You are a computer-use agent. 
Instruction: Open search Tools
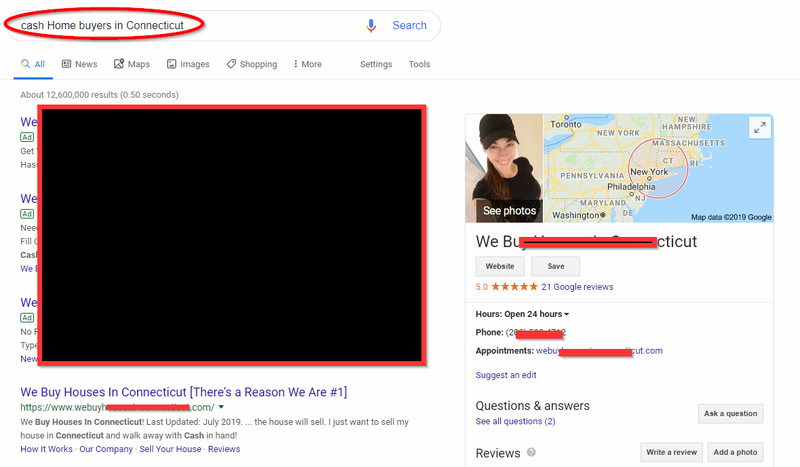point(419,64)
